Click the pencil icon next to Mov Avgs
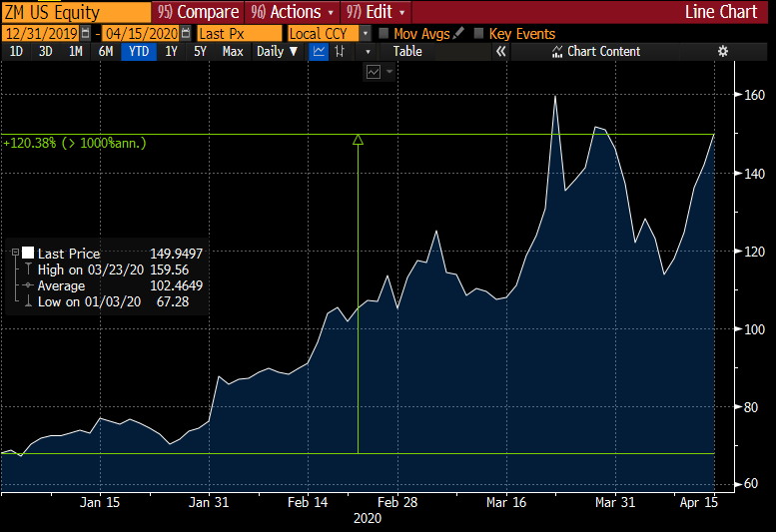The width and height of the screenshot is (776, 532). click(458, 33)
